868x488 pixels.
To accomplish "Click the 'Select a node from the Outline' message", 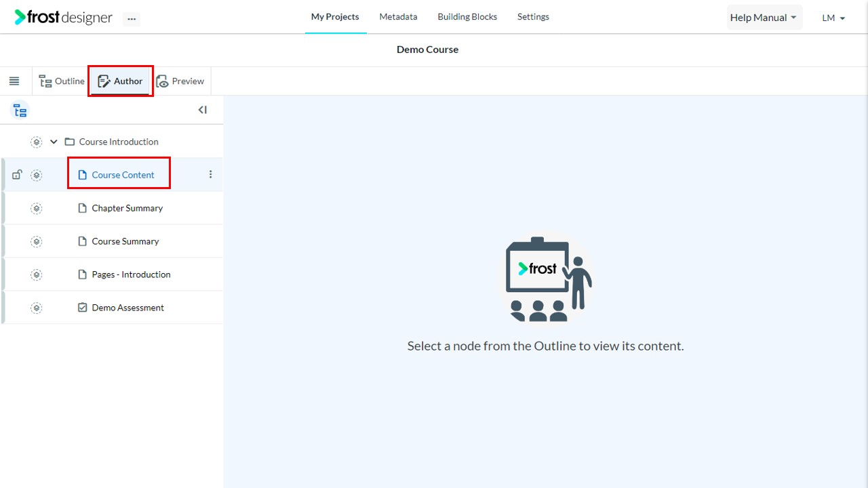I will pyautogui.click(x=545, y=346).
